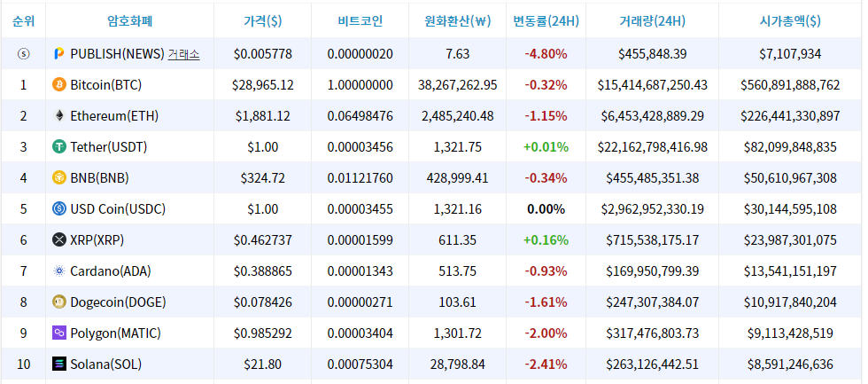Click Tether volume $22,162,798,416.98
The width and height of the screenshot is (868, 384).
653,147
